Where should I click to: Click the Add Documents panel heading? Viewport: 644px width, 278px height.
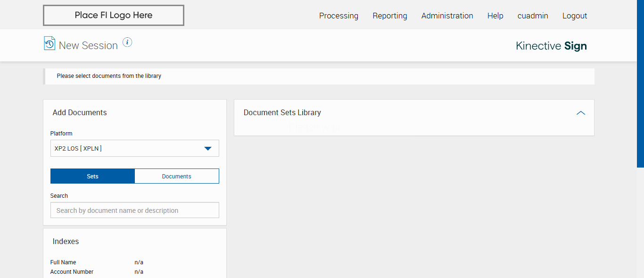80,112
